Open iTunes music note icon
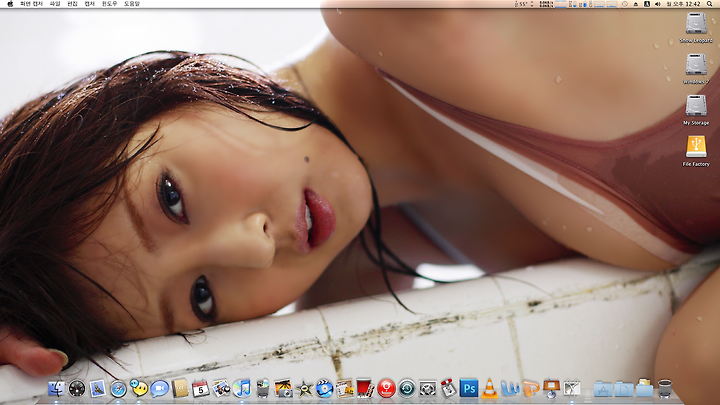The height and width of the screenshot is (405, 720). pos(242,389)
